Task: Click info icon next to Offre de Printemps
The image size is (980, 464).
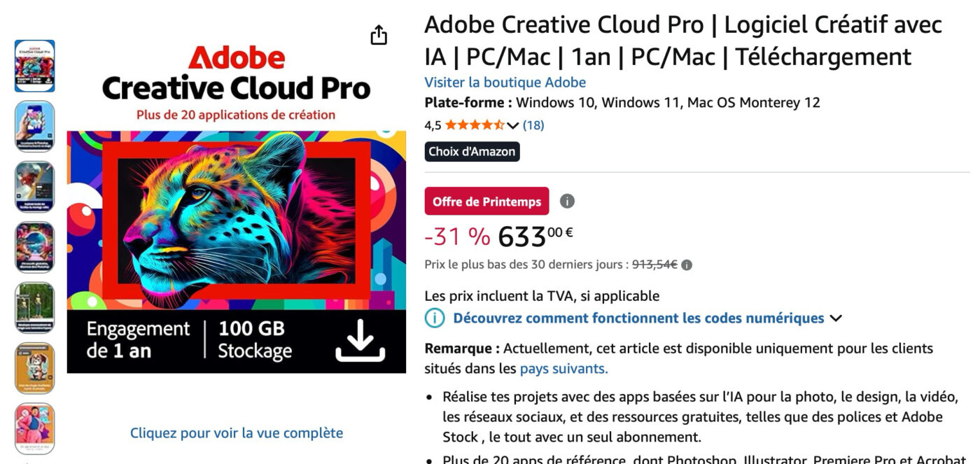Action: click(568, 202)
